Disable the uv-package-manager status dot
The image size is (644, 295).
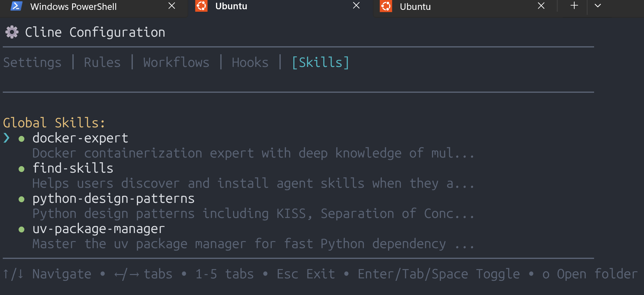point(22,229)
